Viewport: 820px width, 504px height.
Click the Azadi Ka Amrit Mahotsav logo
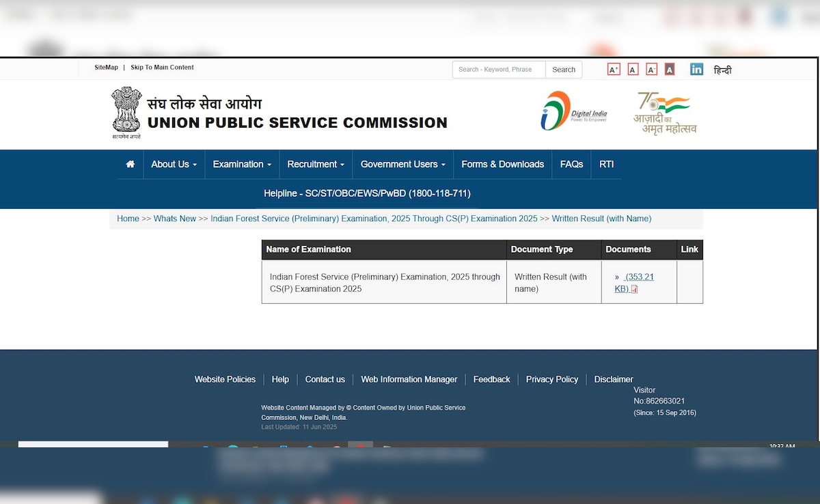664,113
